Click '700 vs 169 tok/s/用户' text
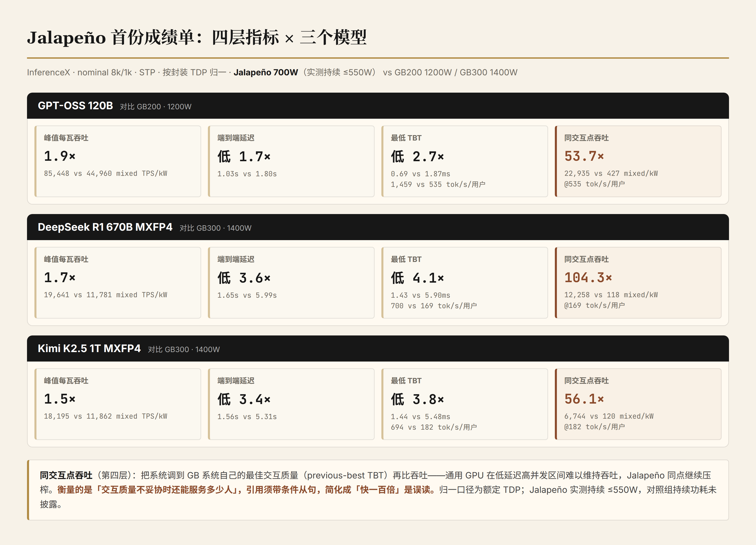This screenshot has width=756, height=545. [434, 306]
